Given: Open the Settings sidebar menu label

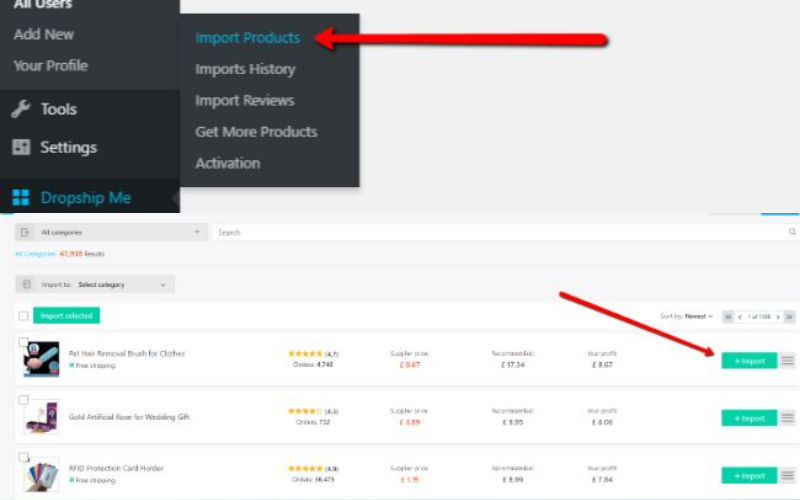Looking at the screenshot, I should coord(68,147).
